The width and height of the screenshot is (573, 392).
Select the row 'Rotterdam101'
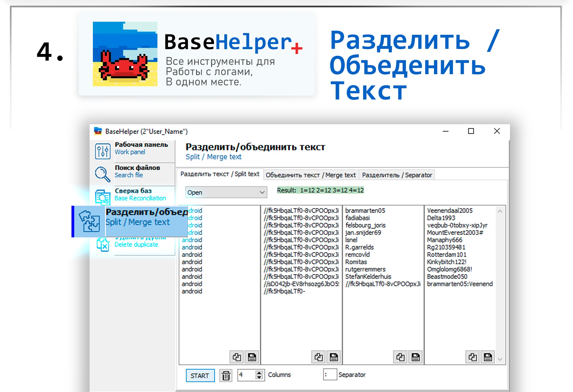pyautogui.click(x=447, y=254)
